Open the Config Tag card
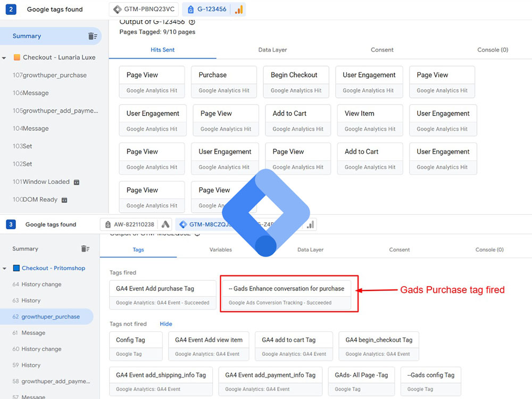532x399 pixels. click(x=136, y=346)
